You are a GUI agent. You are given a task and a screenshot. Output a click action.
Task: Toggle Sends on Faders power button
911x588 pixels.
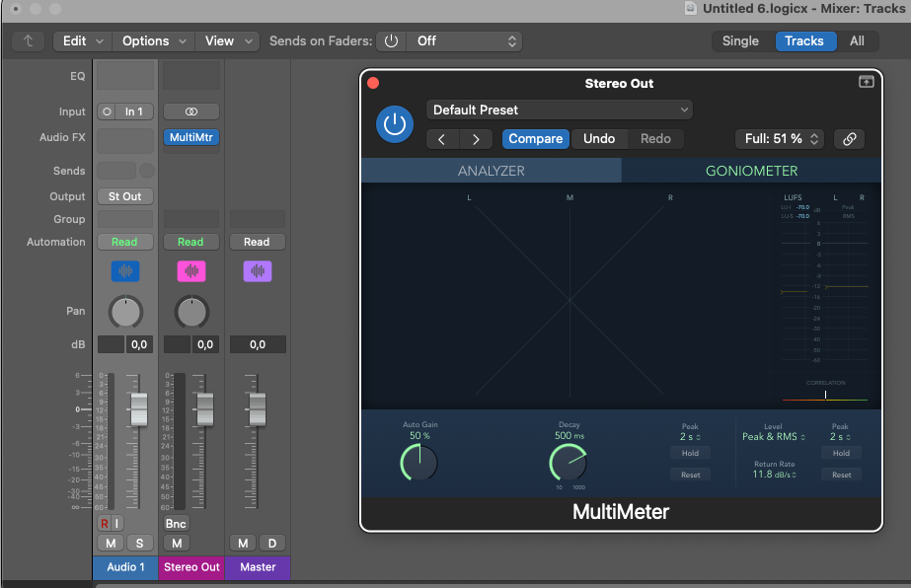coord(391,41)
